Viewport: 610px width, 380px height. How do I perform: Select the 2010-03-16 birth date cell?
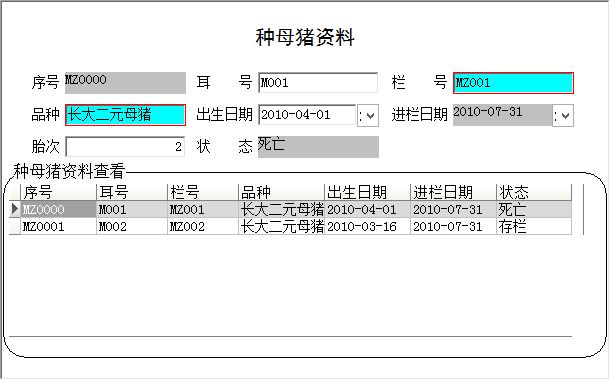367,226
